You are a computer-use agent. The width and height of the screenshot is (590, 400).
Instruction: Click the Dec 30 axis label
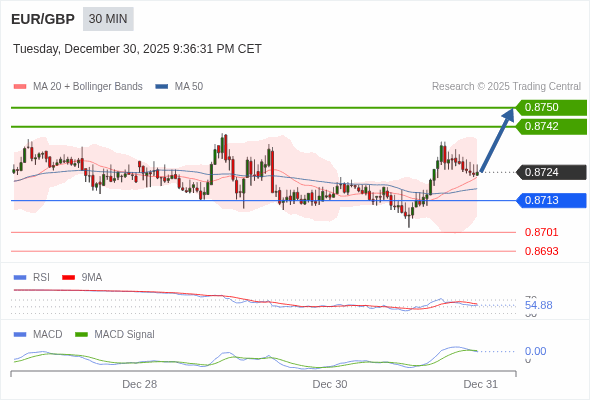tap(330, 384)
